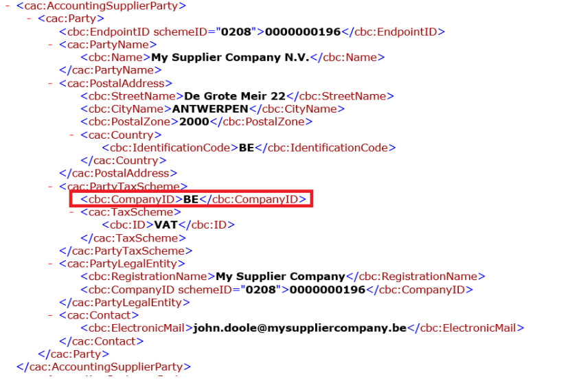570x392 pixels.
Task: Click the highlighted CompanyID value BE
Action: pyautogui.click(x=190, y=200)
